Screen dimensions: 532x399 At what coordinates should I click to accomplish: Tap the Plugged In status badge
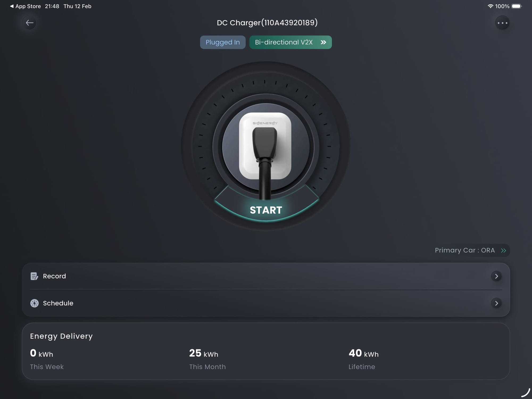(223, 42)
